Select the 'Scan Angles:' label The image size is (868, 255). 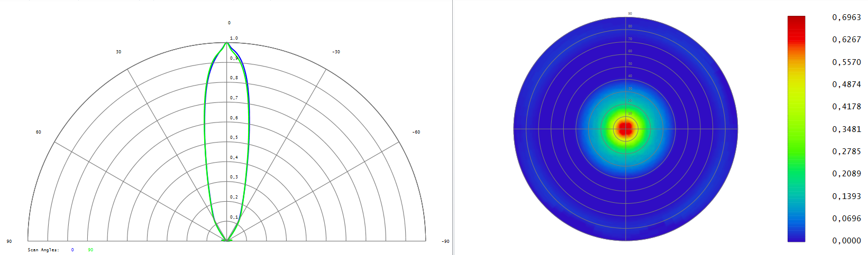coord(43,250)
